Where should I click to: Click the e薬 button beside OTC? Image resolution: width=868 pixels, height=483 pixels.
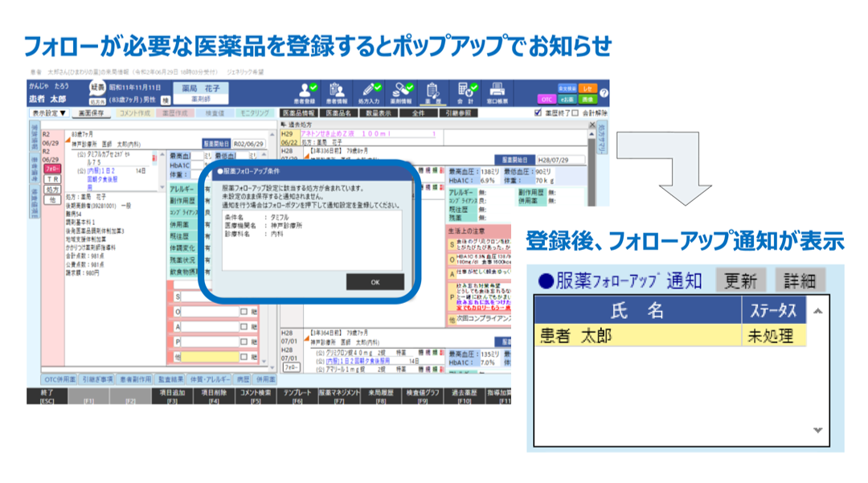(x=567, y=99)
